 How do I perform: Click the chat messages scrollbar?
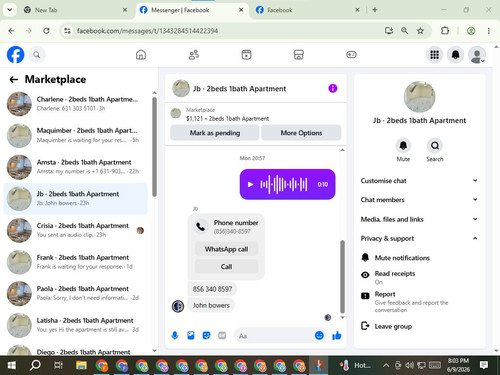342,276
